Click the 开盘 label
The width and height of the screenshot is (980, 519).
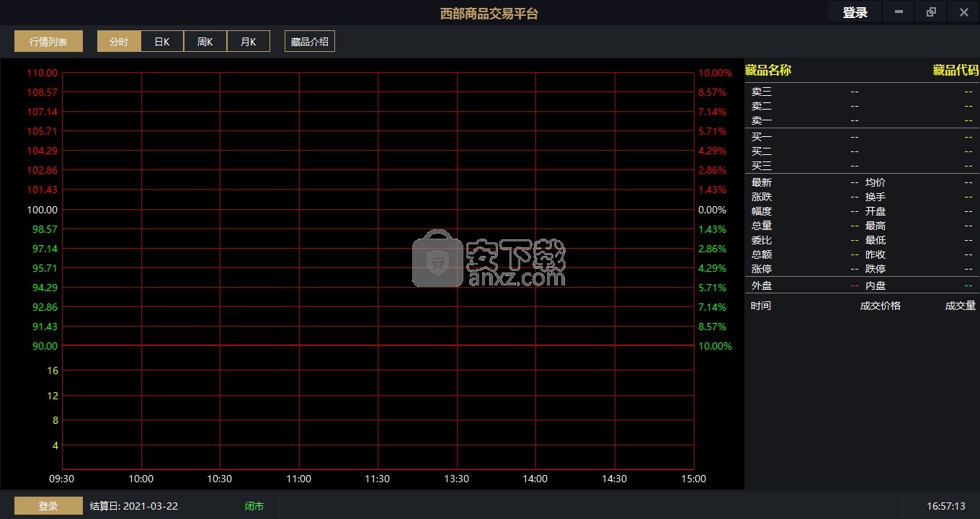pos(876,211)
